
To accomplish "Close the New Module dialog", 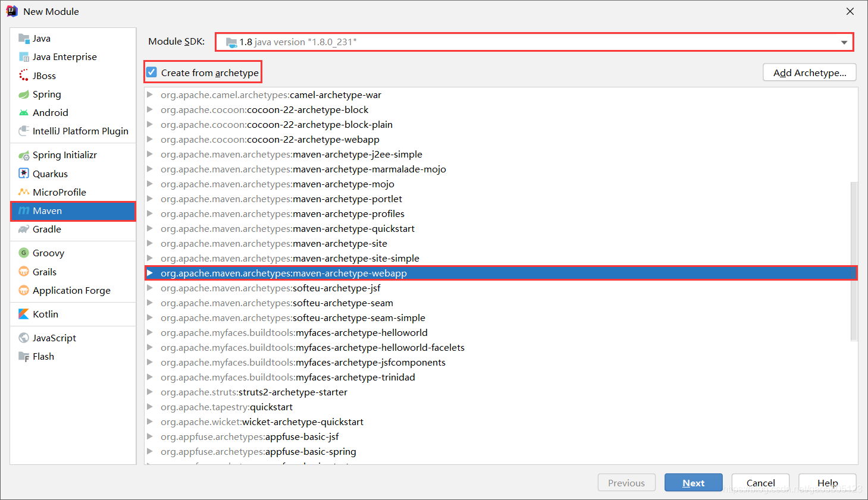I will (850, 11).
